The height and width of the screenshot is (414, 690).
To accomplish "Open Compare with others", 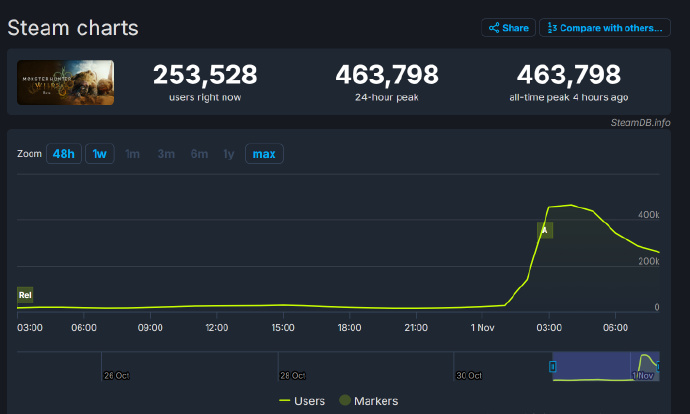I will (604, 28).
